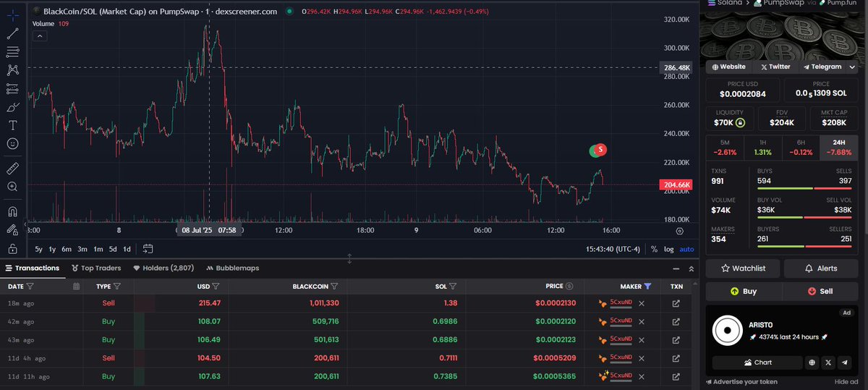Open the ARISTO ad Chart button
This screenshot has width=868, height=390.
[x=757, y=363]
